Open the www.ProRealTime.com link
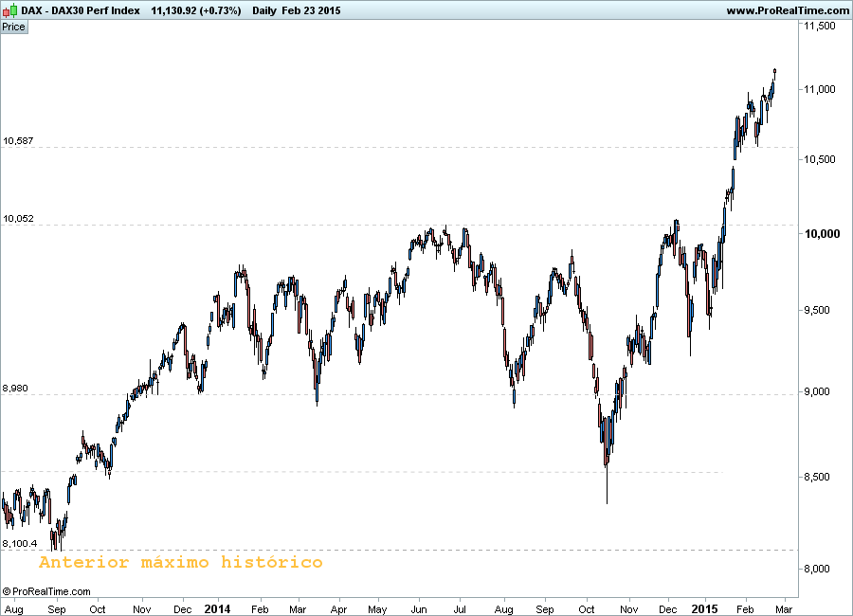The height and width of the screenshot is (616, 853). (788, 10)
